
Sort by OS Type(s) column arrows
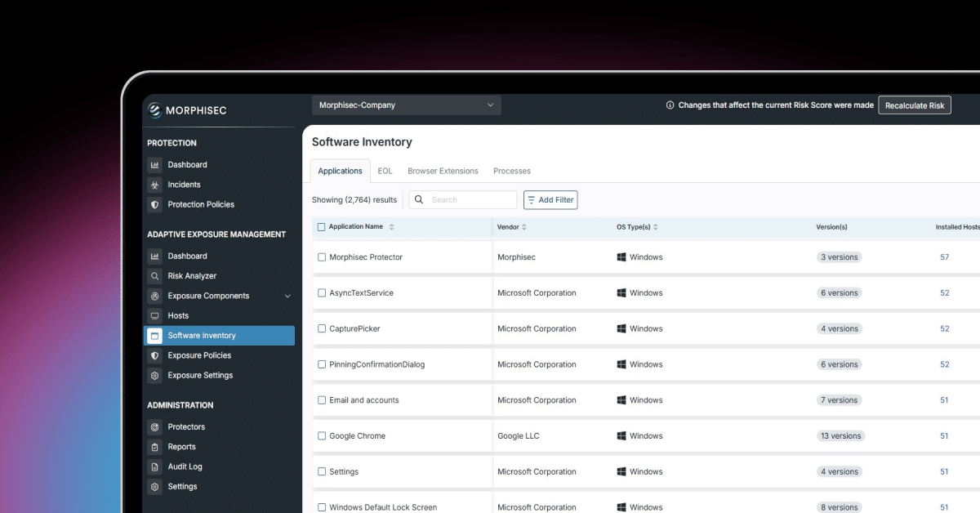click(x=656, y=227)
